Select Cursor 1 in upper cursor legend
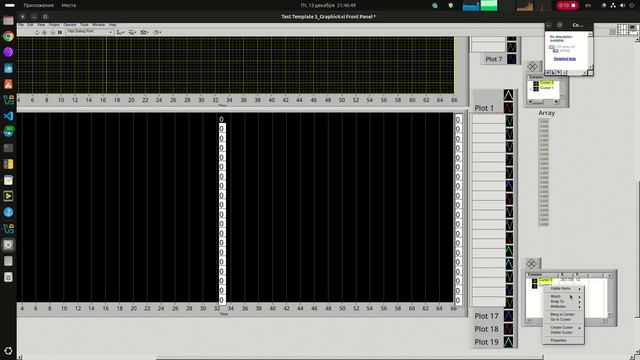 (547, 88)
